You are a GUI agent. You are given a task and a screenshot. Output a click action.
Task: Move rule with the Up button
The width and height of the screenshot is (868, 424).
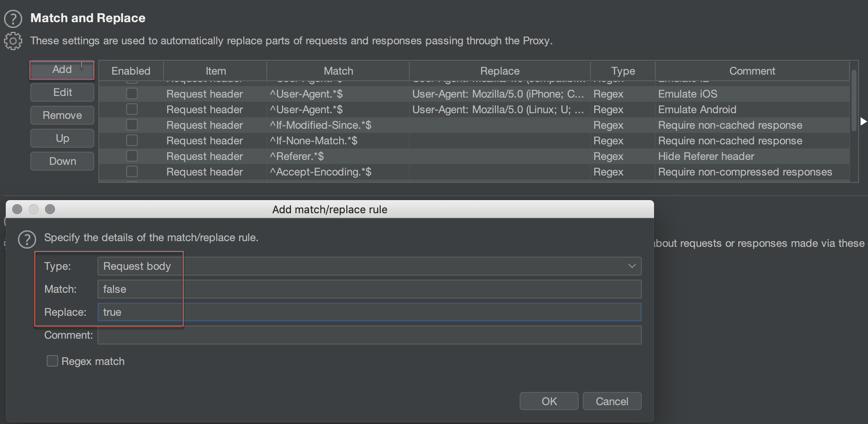pyautogui.click(x=62, y=138)
